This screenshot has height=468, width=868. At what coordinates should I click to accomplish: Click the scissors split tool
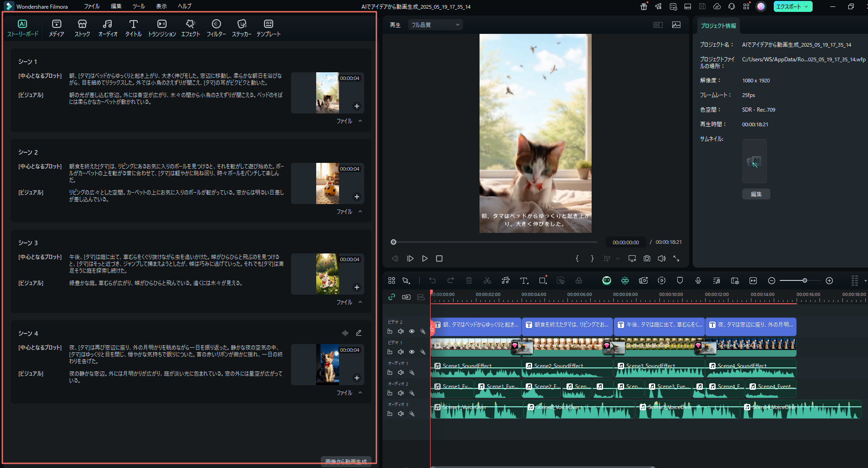[487, 280]
